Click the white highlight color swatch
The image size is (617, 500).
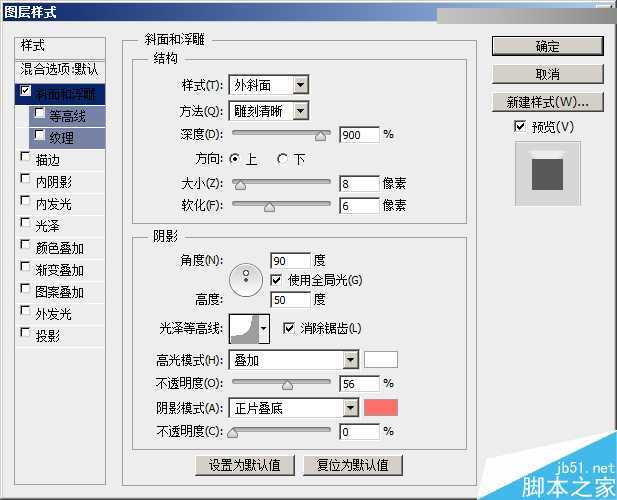click(381, 360)
